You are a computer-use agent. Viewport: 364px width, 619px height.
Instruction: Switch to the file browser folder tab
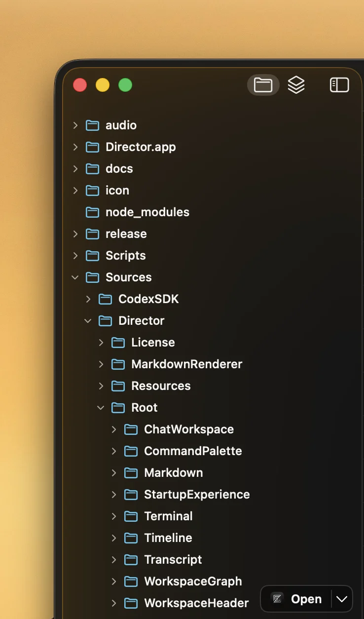(x=263, y=85)
